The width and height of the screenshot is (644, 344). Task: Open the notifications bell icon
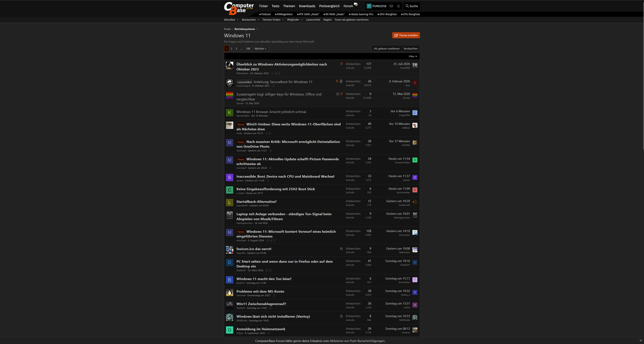pyautogui.click(x=399, y=6)
